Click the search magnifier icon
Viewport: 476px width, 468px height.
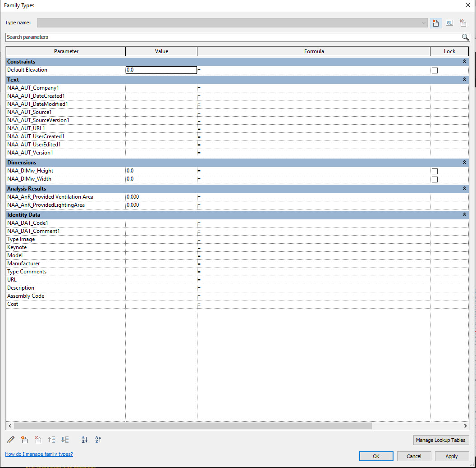click(x=465, y=37)
